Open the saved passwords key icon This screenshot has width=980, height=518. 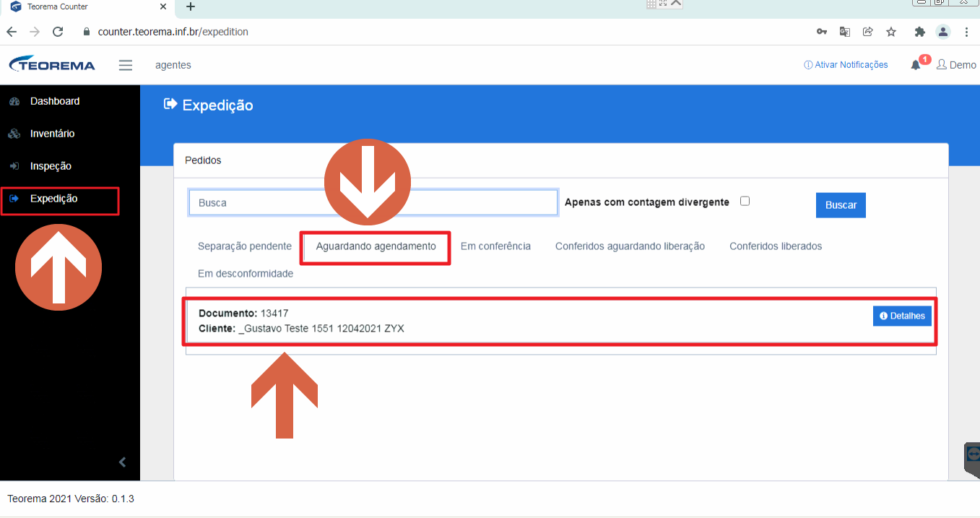coord(822,32)
